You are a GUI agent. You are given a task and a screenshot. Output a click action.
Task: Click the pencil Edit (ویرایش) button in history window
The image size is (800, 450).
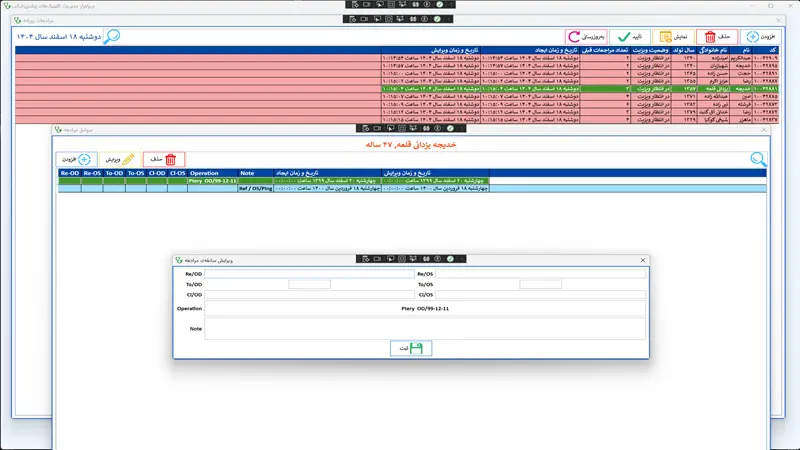pyautogui.click(x=120, y=159)
